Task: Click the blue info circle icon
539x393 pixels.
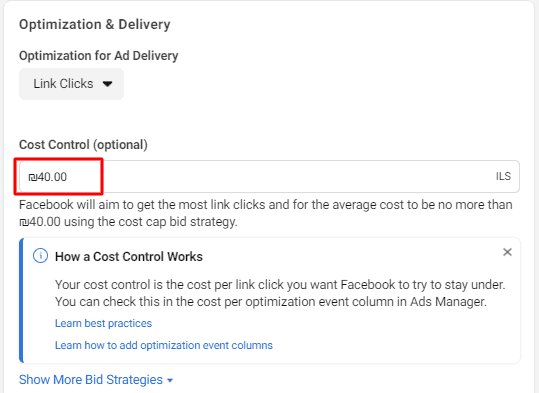Action: pos(40,256)
